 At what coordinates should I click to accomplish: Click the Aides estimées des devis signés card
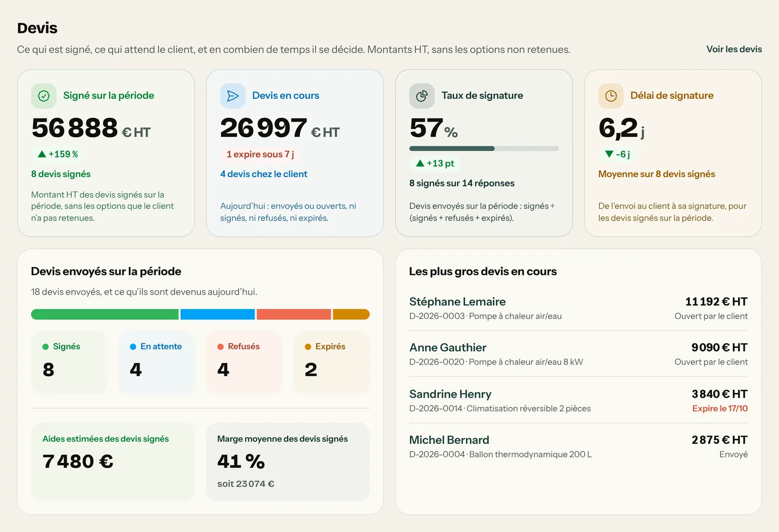click(112, 461)
